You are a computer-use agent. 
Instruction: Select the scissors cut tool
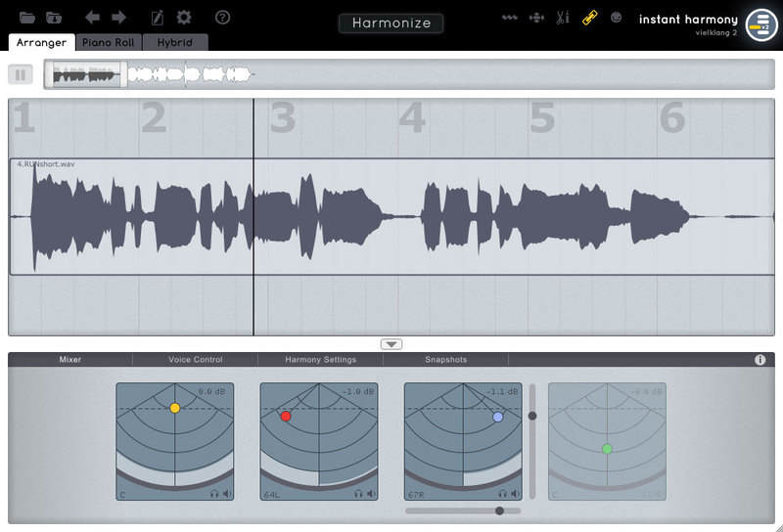point(563,18)
